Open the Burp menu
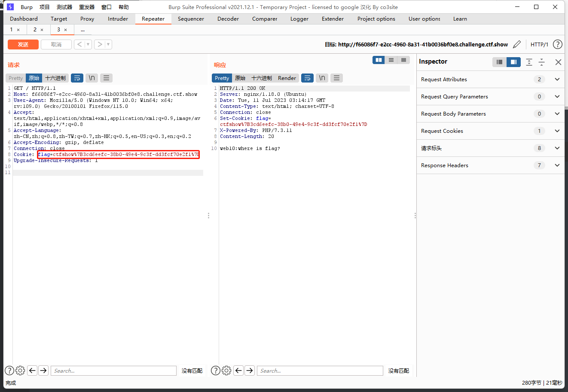This screenshot has width=568, height=392. pyautogui.click(x=27, y=7)
